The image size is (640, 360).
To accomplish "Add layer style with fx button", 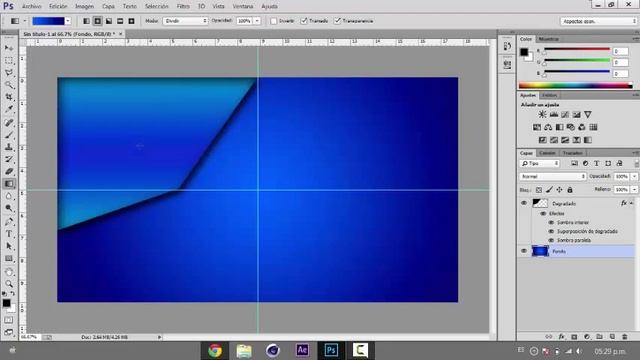I will click(562, 337).
